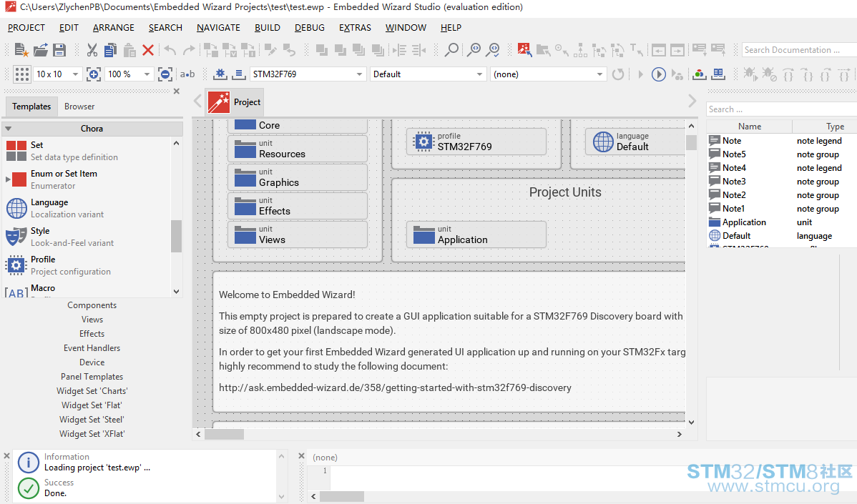This screenshot has width=857, height=504.
Task: Click the blue book tray icon
Action: tap(718, 74)
